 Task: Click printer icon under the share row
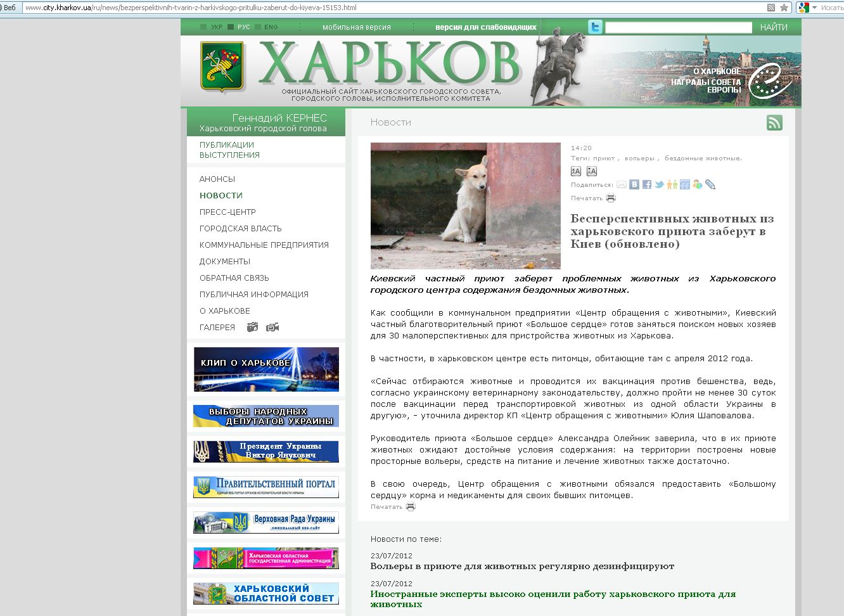tap(611, 198)
